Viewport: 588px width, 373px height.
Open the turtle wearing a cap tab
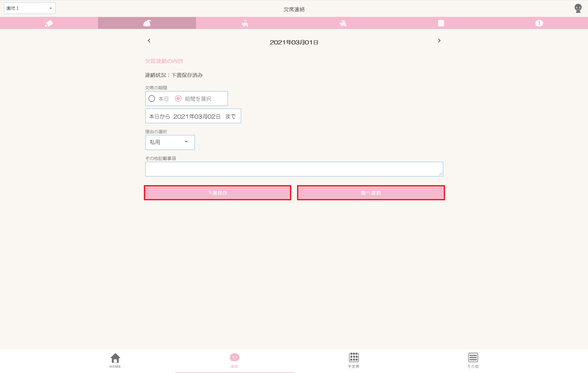[343, 23]
